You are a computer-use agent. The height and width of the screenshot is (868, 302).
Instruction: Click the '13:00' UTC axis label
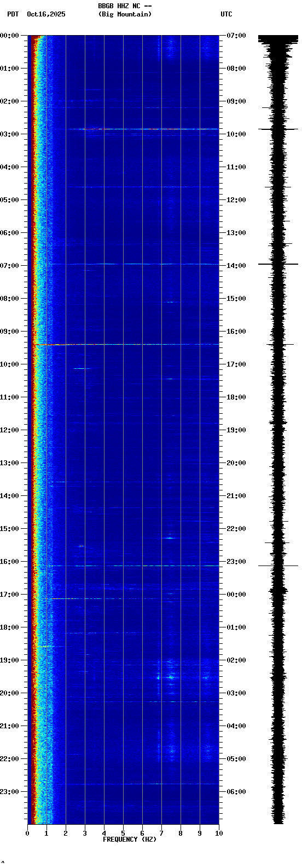click(x=236, y=233)
